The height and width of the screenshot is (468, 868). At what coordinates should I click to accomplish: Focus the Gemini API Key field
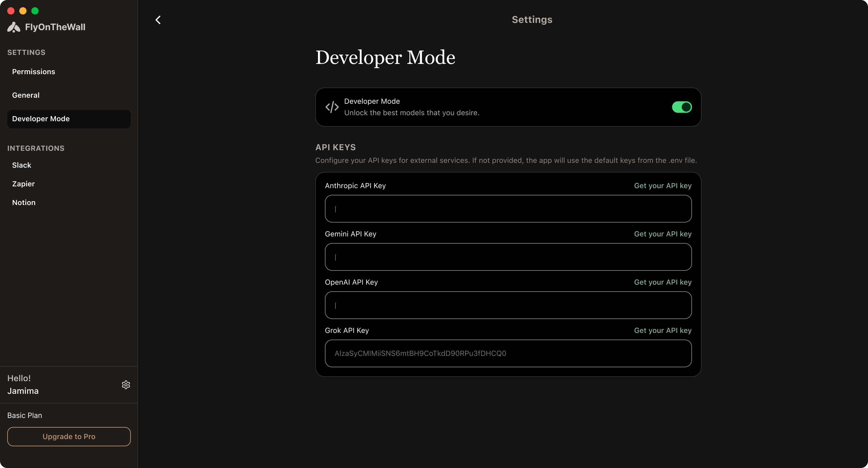tap(508, 257)
